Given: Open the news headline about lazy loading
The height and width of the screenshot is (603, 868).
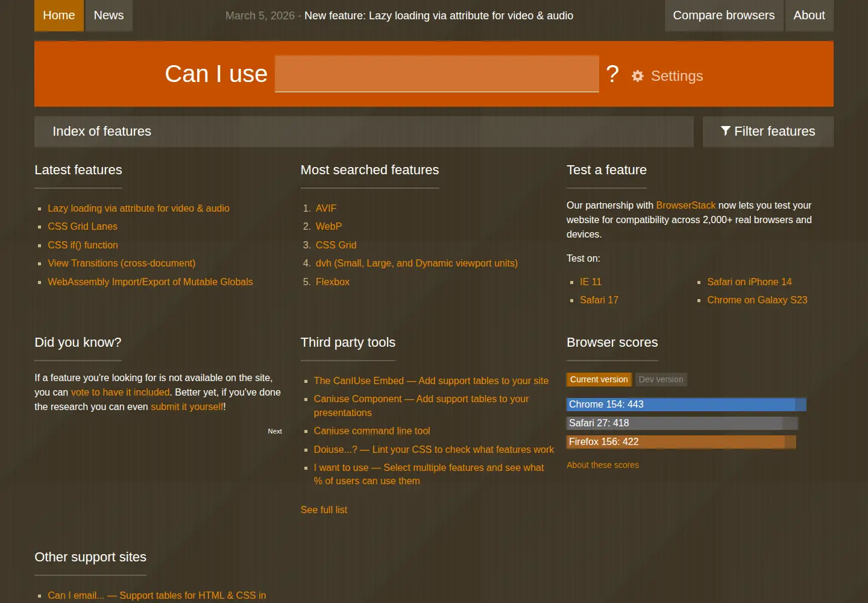Looking at the screenshot, I should pyautogui.click(x=439, y=16).
